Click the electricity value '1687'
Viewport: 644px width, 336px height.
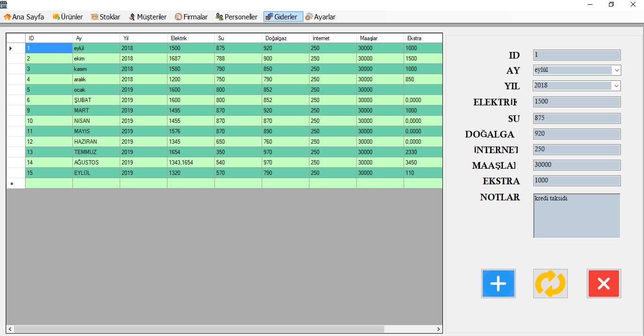pyautogui.click(x=191, y=59)
